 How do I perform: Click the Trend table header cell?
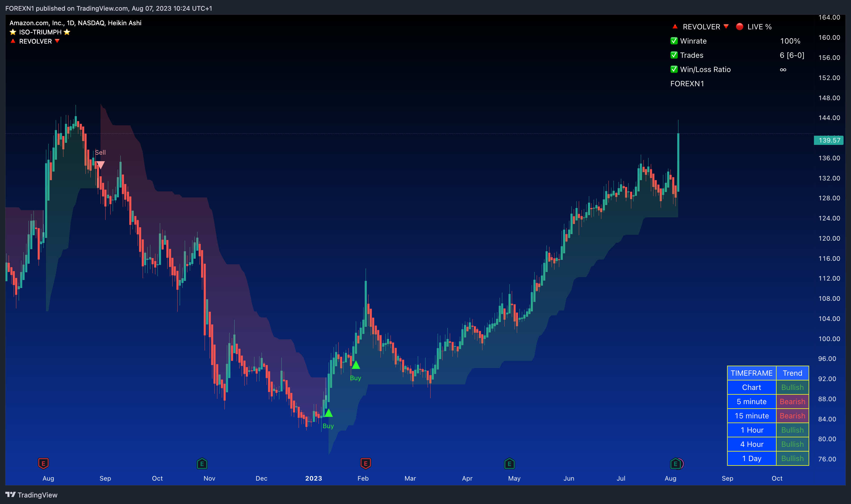click(x=792, y=373)
